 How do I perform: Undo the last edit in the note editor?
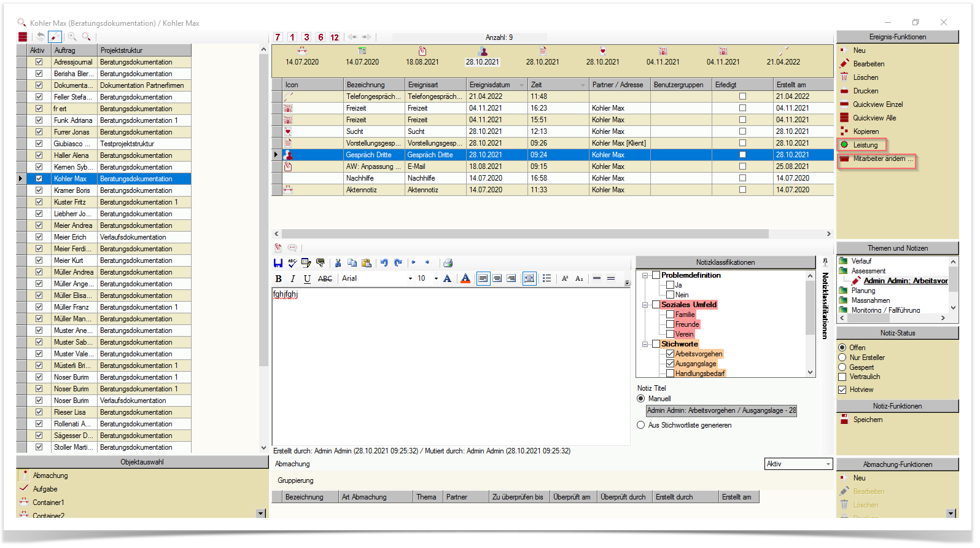point(384,263)
